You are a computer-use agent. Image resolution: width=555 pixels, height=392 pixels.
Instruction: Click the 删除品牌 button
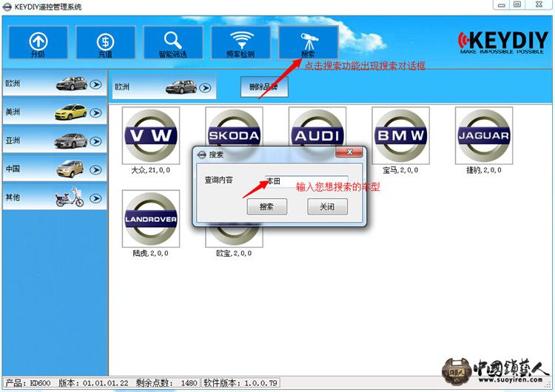point(264,87)
